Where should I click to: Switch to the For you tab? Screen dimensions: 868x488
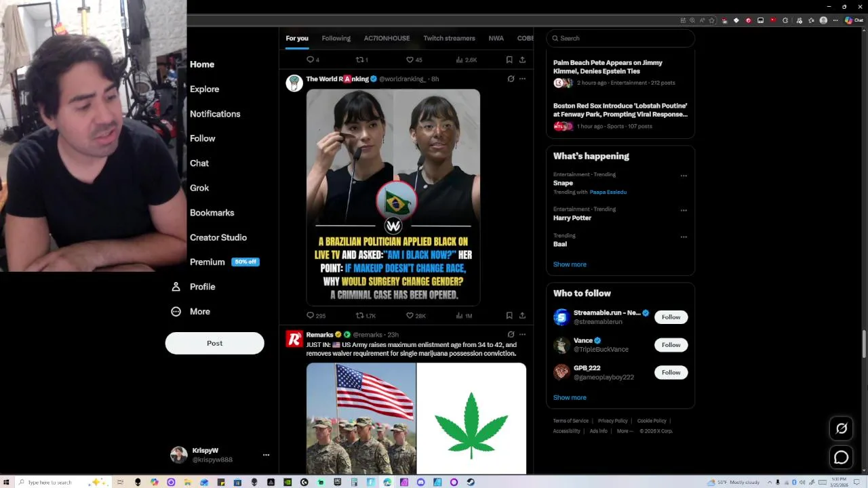(297, 39)
